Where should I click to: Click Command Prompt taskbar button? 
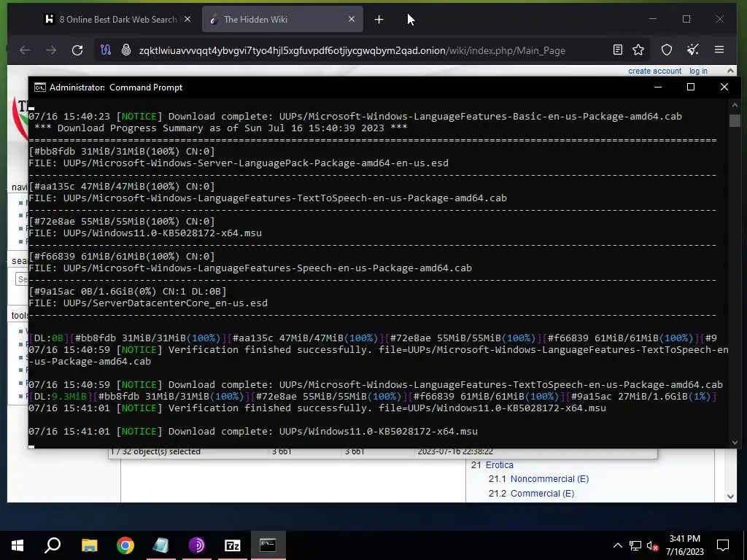click(268, 545)
